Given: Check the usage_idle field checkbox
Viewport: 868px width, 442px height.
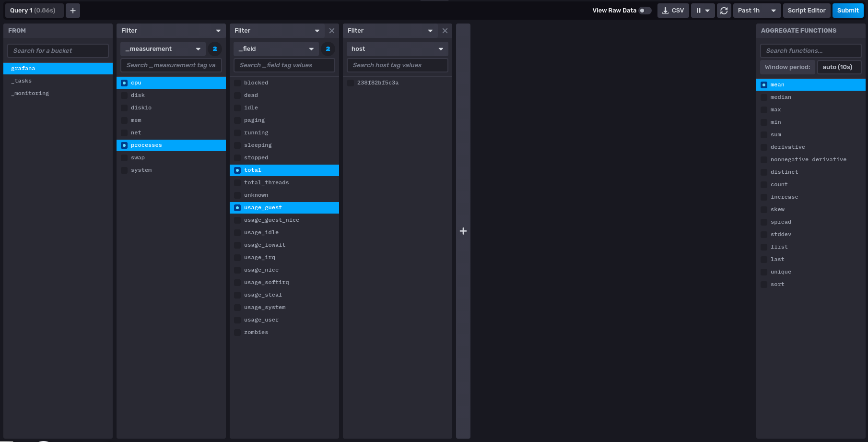Looking at the screenshot, I should [x=237, y=233].
